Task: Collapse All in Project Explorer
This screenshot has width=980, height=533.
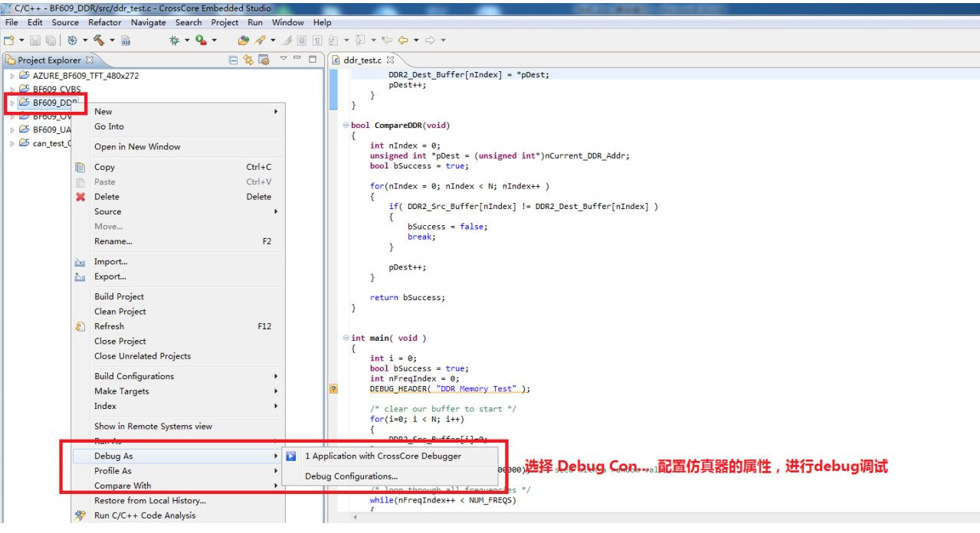Action: 233,60
